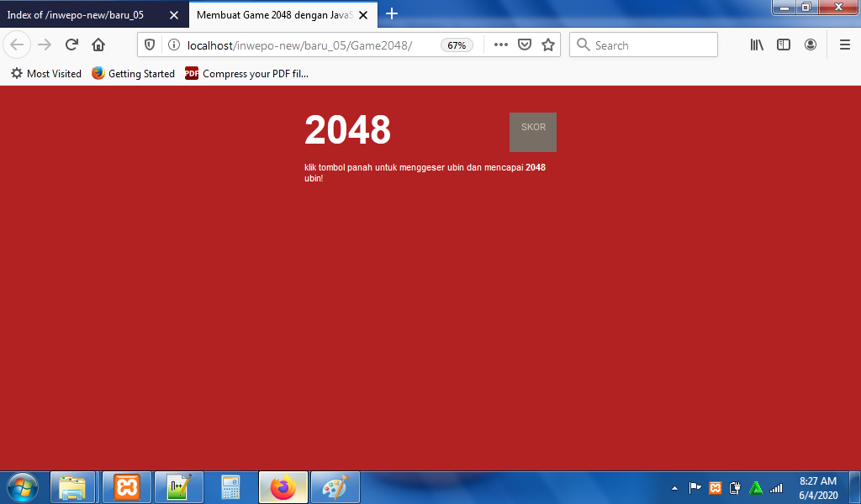
Task: Click the power plug tray icon
Action: (735, 487)
